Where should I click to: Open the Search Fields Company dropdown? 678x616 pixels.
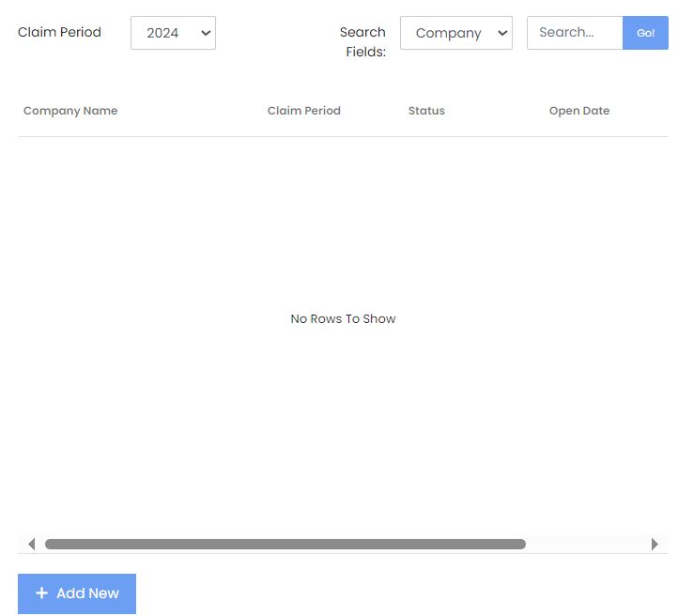456,33
